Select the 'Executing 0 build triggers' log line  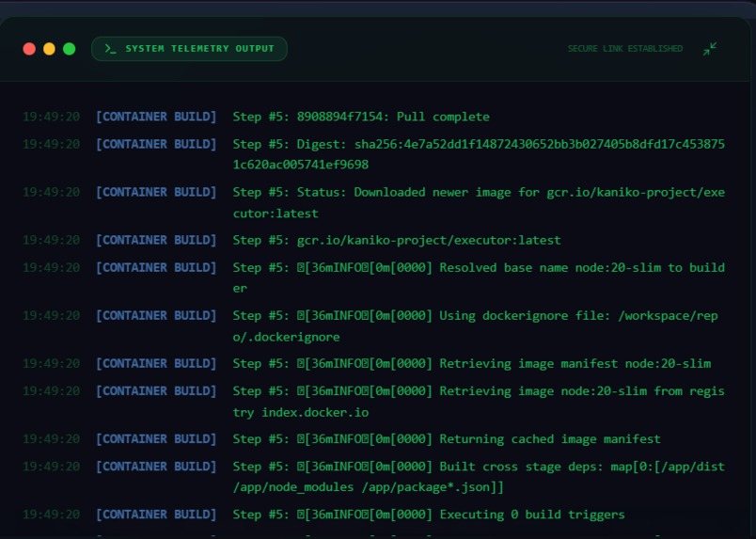pyautogui.click(x=374, y=515)
